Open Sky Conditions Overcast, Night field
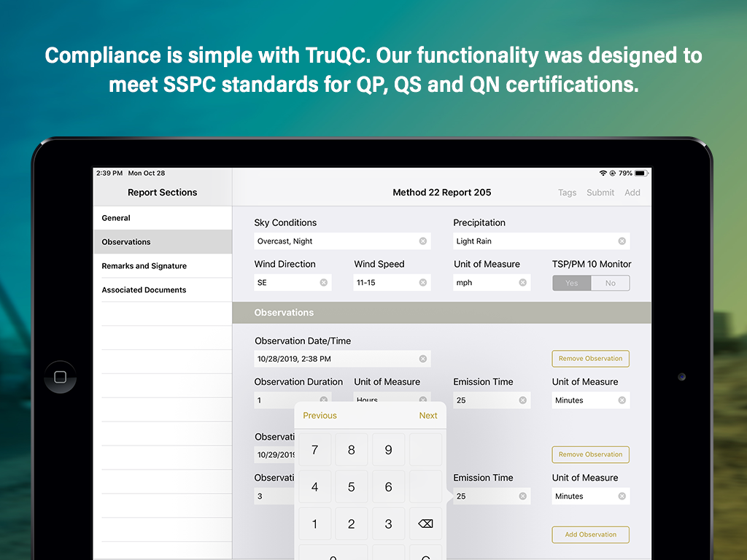Viewport: 747px width, 560px height. [x=342, y=241]
